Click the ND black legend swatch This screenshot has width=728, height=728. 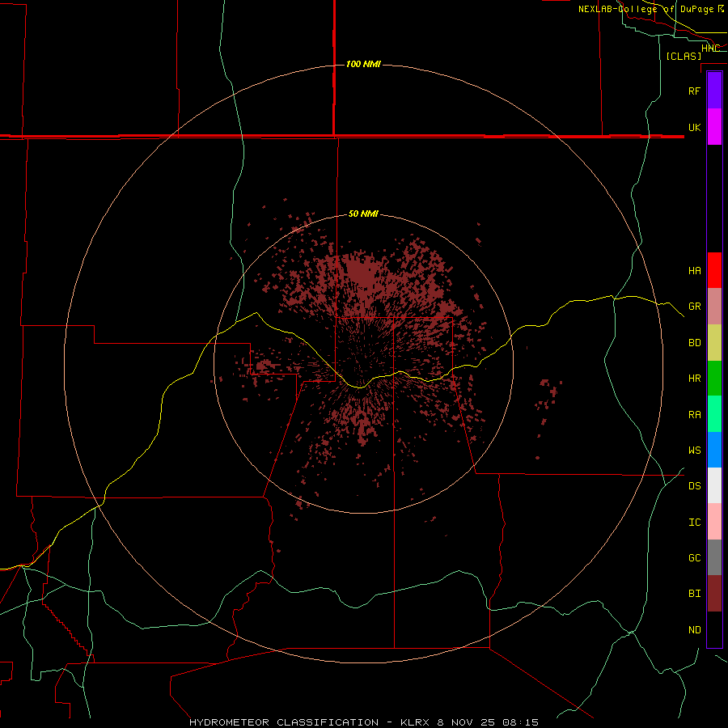[x=714, y=629]
